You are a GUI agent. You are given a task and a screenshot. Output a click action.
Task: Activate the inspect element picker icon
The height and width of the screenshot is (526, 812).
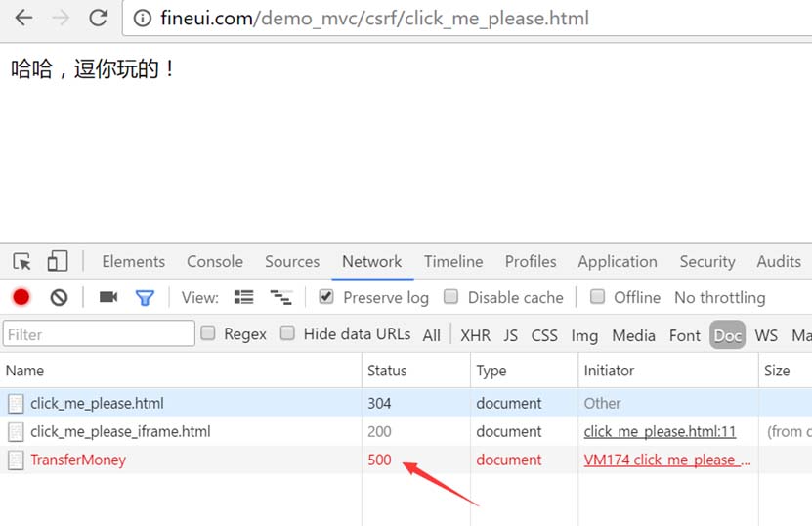pos(21,262)
